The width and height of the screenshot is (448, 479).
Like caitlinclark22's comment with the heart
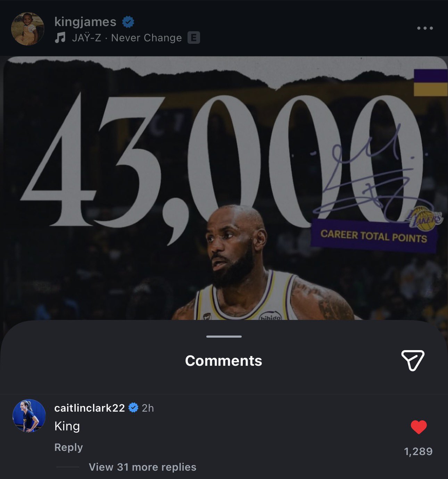[x=418, y=427]
